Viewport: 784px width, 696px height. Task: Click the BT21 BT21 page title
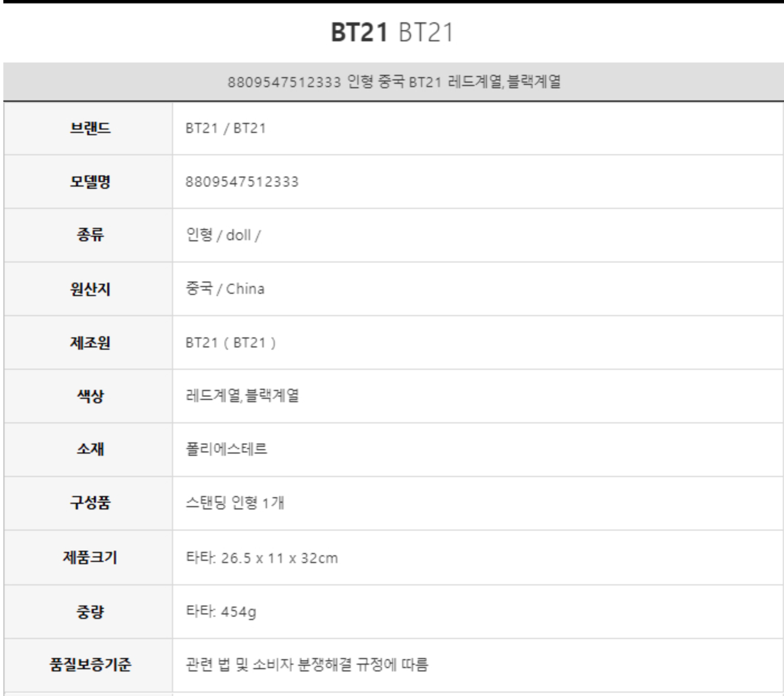tap(392, 32)
